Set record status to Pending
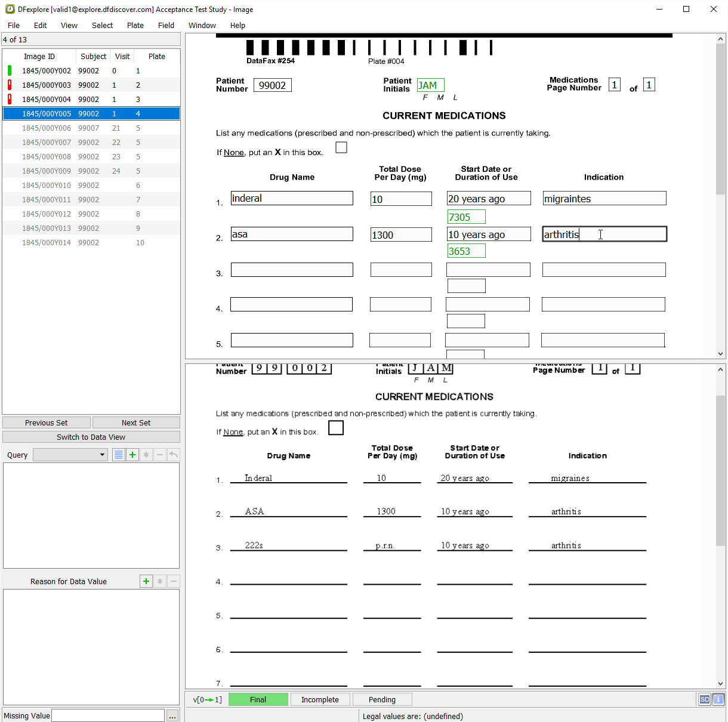This screenshot has height=722, width=728. click(382, 699)
